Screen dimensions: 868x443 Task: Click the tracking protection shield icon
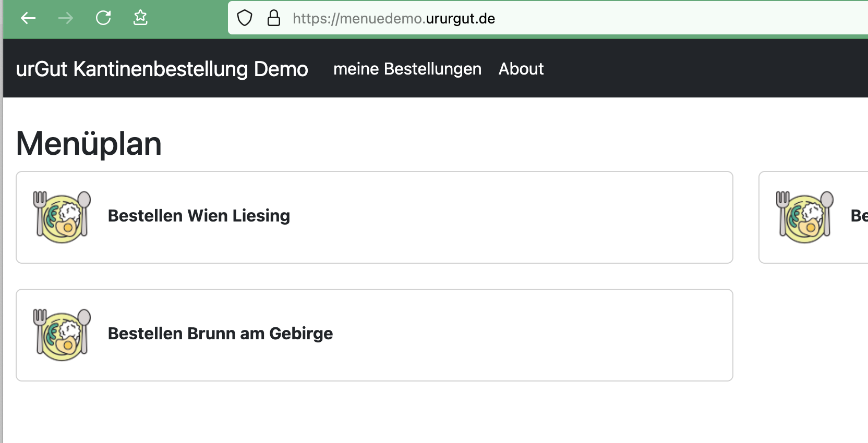pos(245,18)
